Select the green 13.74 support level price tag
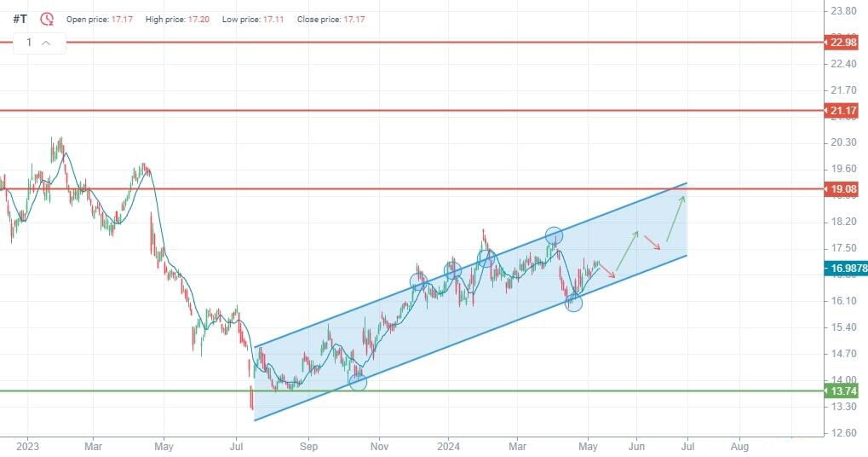The width and height of the screenshot is (868, 457). tap(842, 391)
